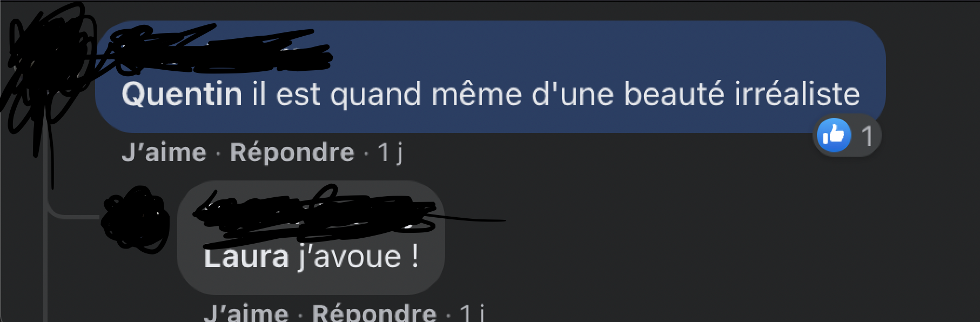The width and height of the screenshot is (980, 322).
Task: Click the word irréaliste in the comment
Action: pos(797,94)
